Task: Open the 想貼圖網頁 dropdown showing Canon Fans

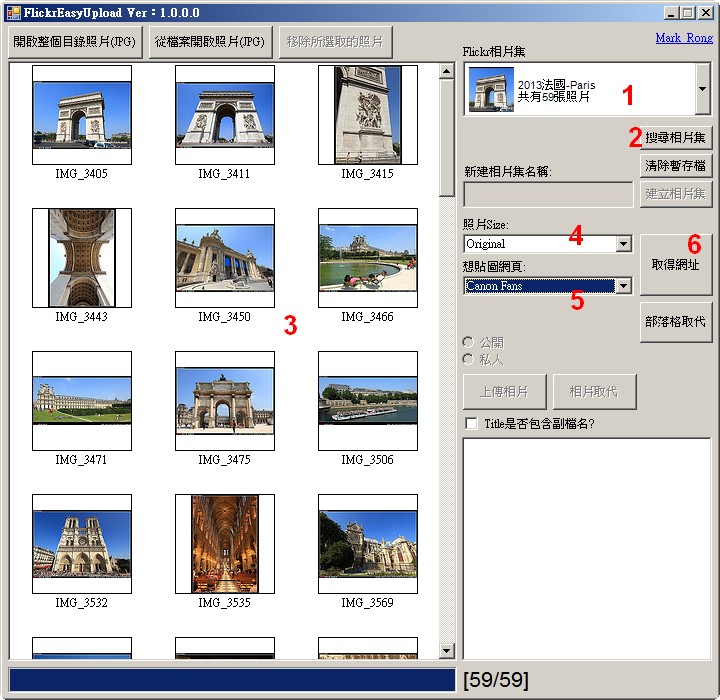Action: 548,286
